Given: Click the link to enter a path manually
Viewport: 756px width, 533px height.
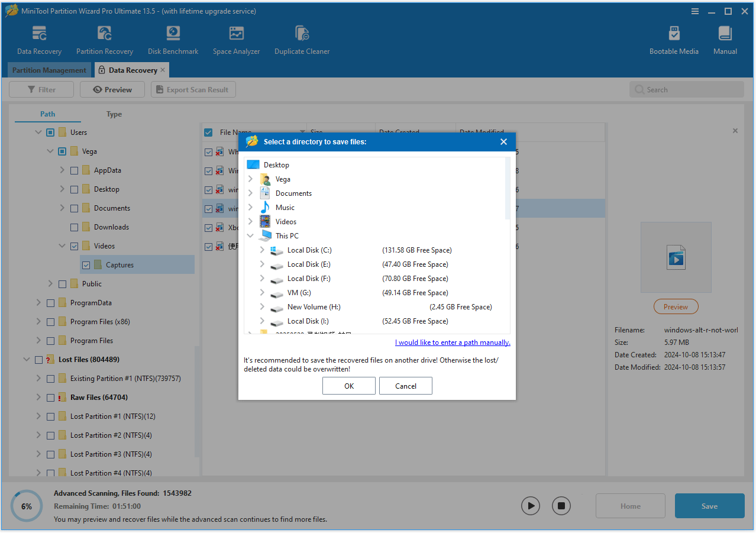Looking at the screenshot, I should [452, 342].
